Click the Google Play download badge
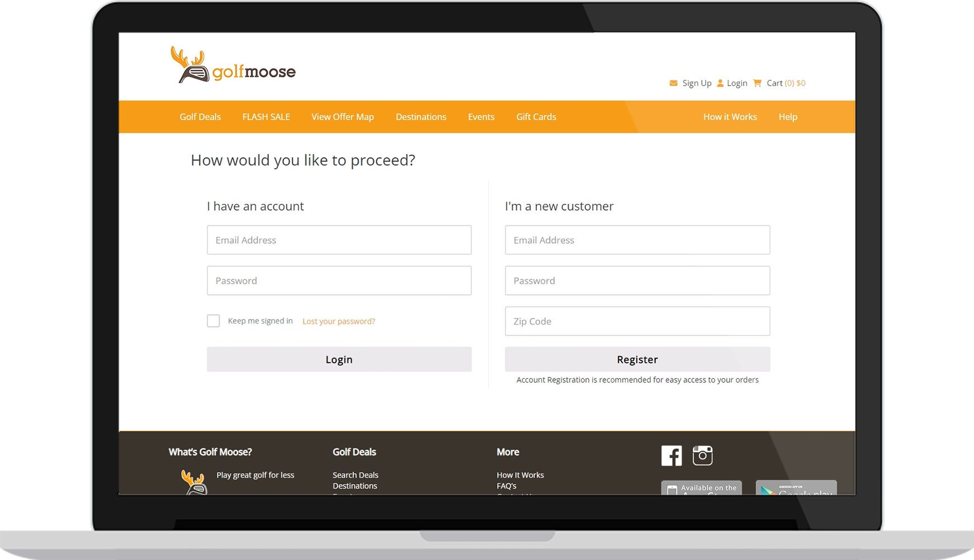The image size is (974, 560). tap(796, 487)
